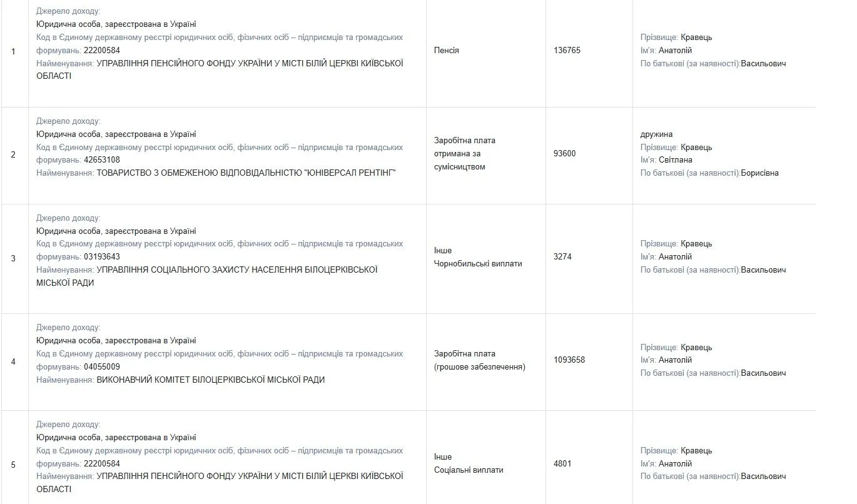The height and width of the screenshot is (504, 857).
Task: Click the amount 93600
Action: (x=565, y=154)
